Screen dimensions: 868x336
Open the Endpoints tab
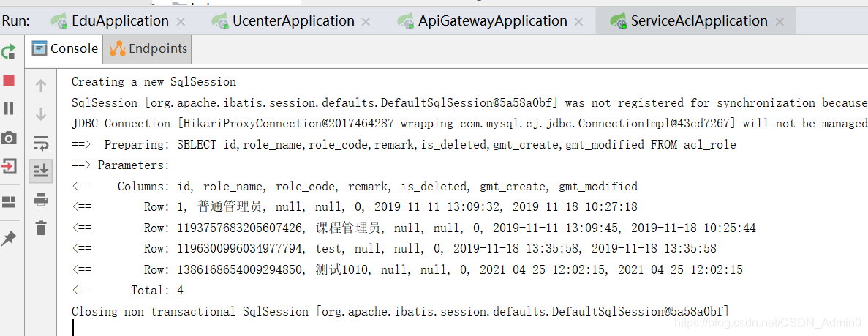pos(148,49)
